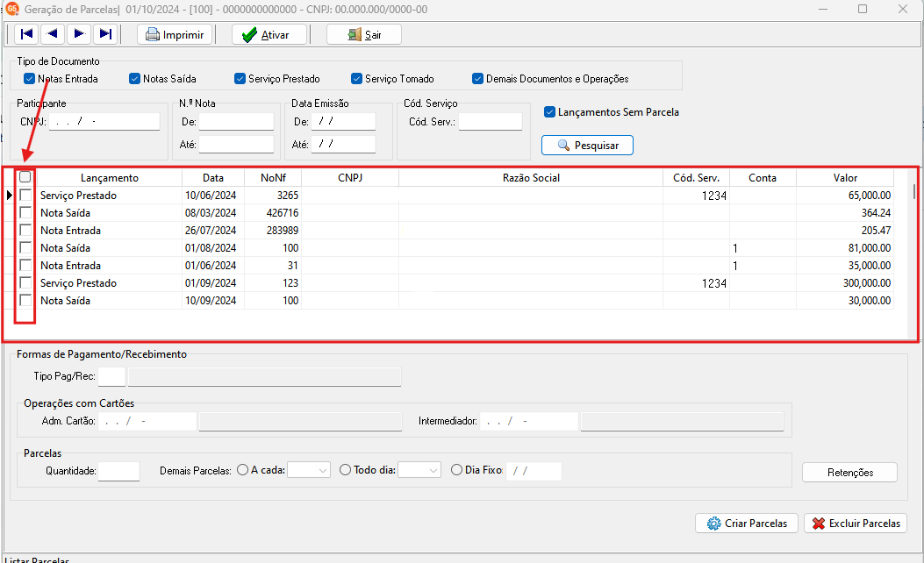Click the date cell 01/09/2024
This screenshot has width=924, height=563.
coord(213,283)
